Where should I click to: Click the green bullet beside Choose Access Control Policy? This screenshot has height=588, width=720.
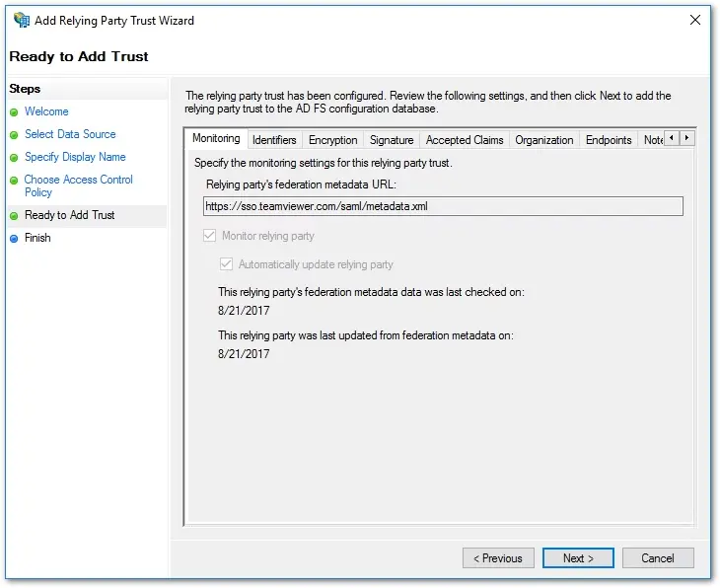14,181
